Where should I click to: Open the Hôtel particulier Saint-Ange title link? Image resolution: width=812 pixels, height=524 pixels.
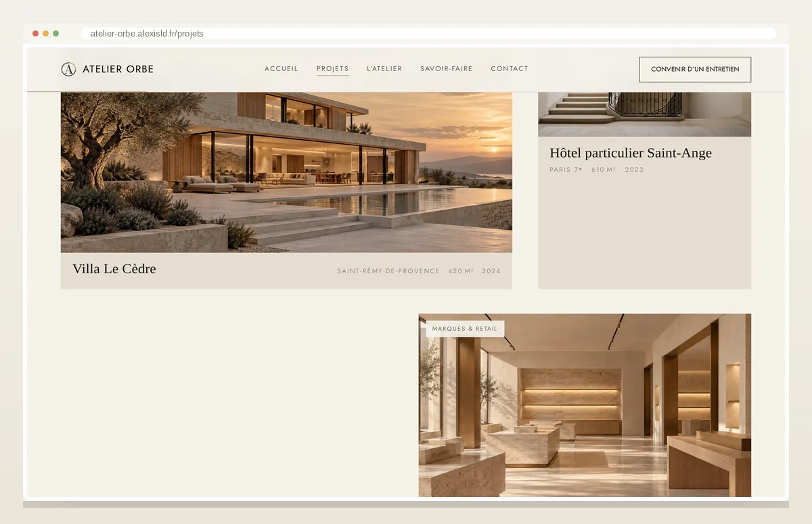click(x=631, y=153)
